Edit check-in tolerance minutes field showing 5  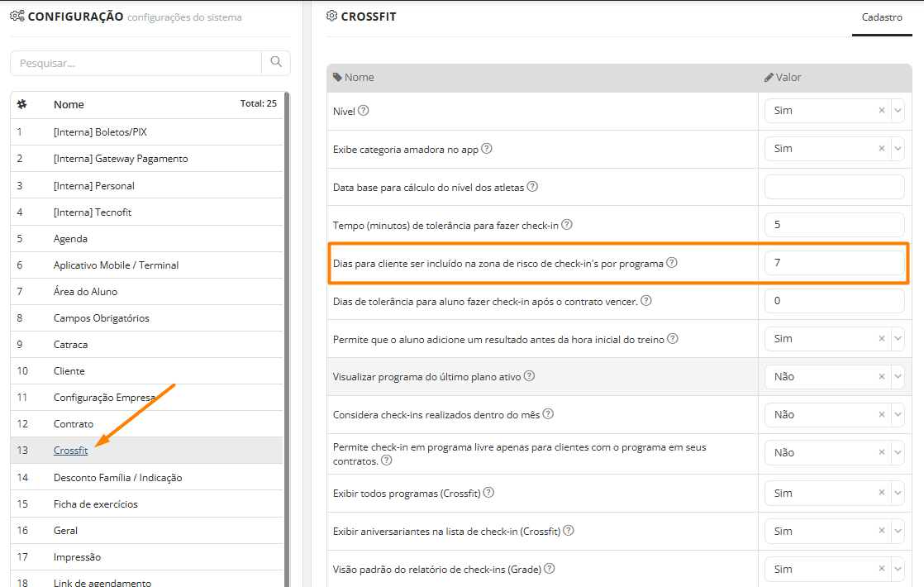coord(835,225)
